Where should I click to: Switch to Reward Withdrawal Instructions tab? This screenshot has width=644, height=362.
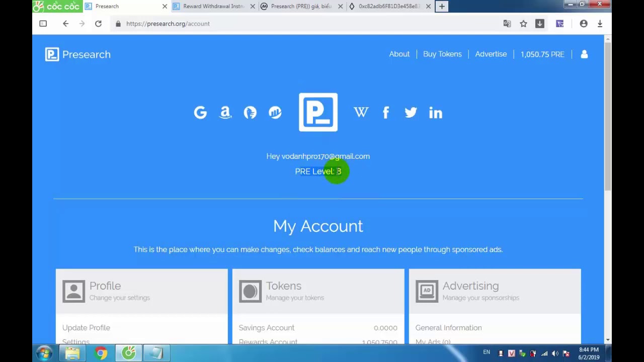[213, 6]
